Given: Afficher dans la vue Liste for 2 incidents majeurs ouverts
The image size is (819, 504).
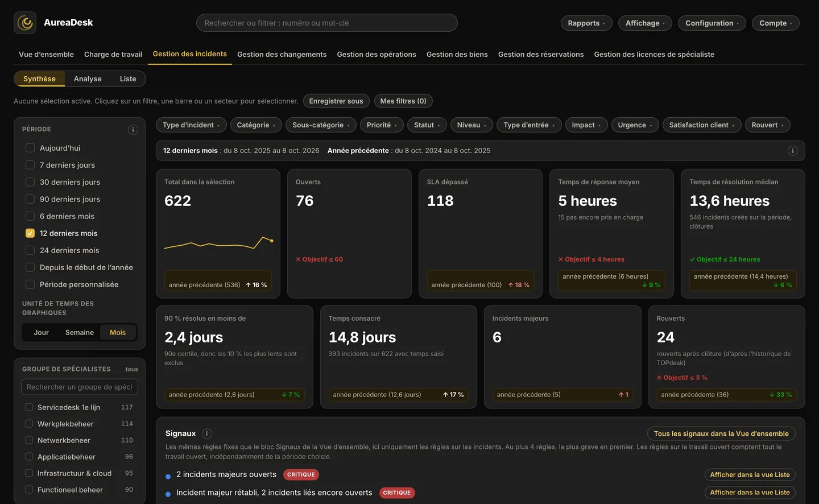Looking at the screenshot, I should click(x=750, y=475).
